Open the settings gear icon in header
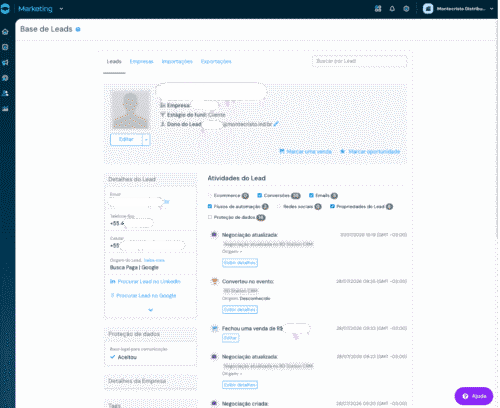Viewport: 500px width, 408px height. pyautogui.click(x=406, y=9)
